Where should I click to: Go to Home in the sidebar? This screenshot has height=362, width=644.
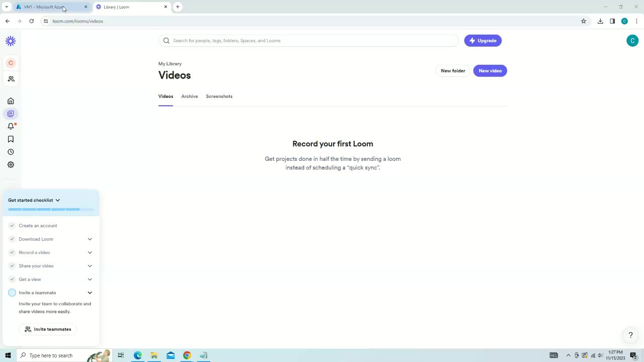[x=11, y=101]
